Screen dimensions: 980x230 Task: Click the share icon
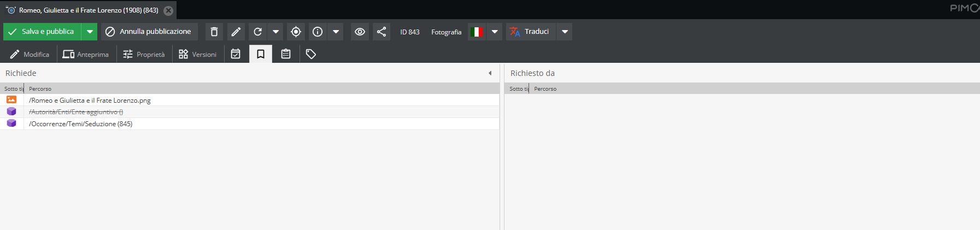pyautogui.click(x=382, y=32)
